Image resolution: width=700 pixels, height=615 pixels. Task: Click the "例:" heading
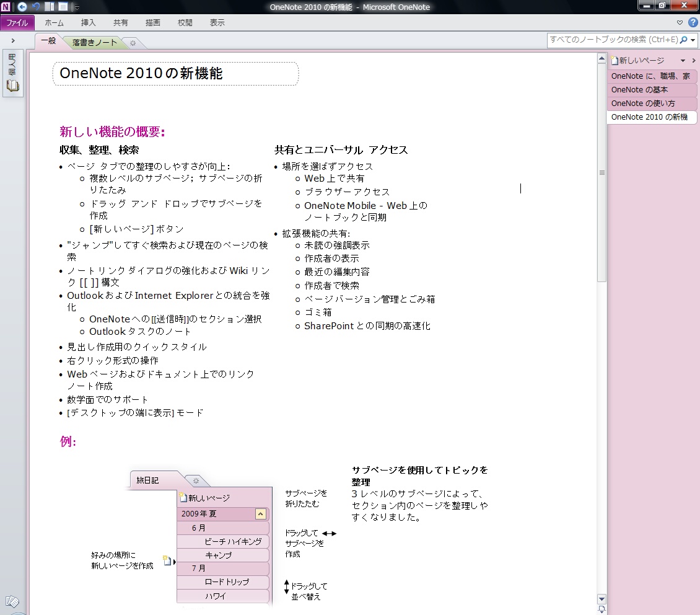[68, 441]
